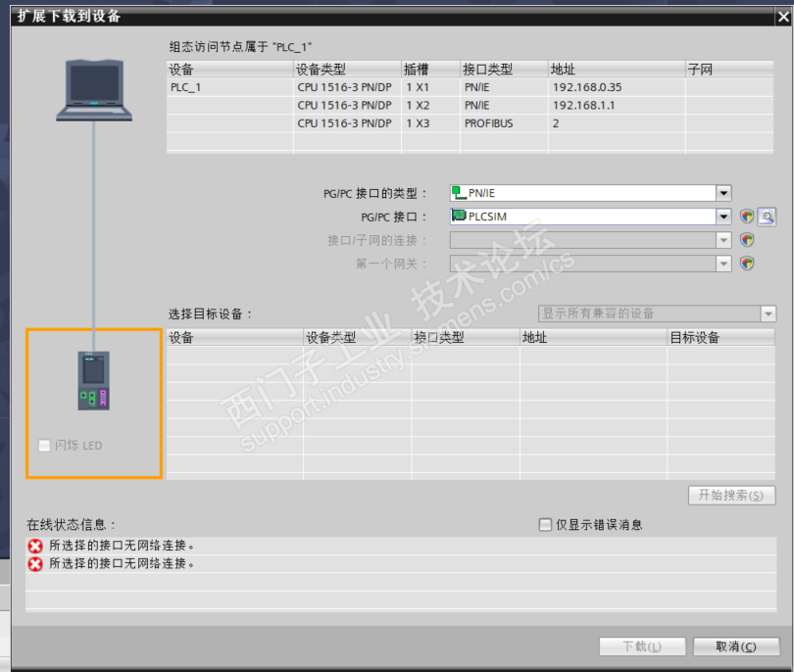The image size is (794, 672).
Task: Open the 显示所有兼容的设备 dropdown
Action: pos(769,313)
